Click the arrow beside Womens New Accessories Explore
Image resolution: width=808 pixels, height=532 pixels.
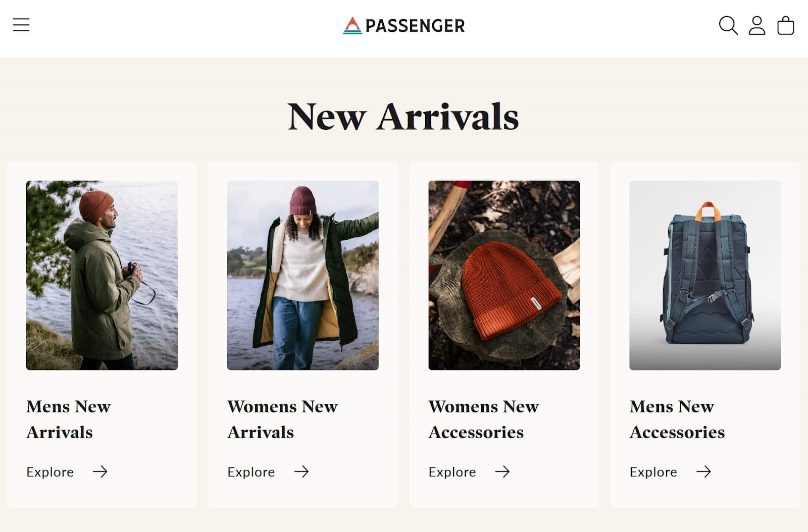503,472
